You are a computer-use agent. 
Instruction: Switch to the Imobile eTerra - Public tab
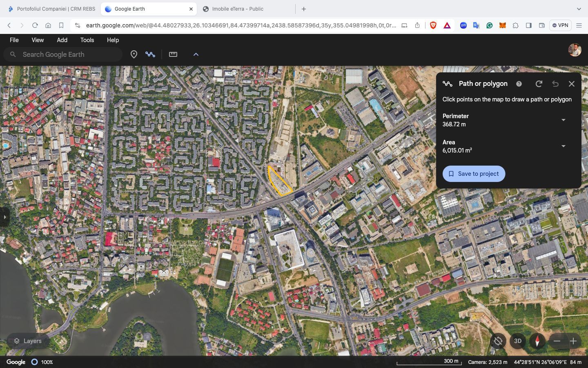click(x=238, y=9)
